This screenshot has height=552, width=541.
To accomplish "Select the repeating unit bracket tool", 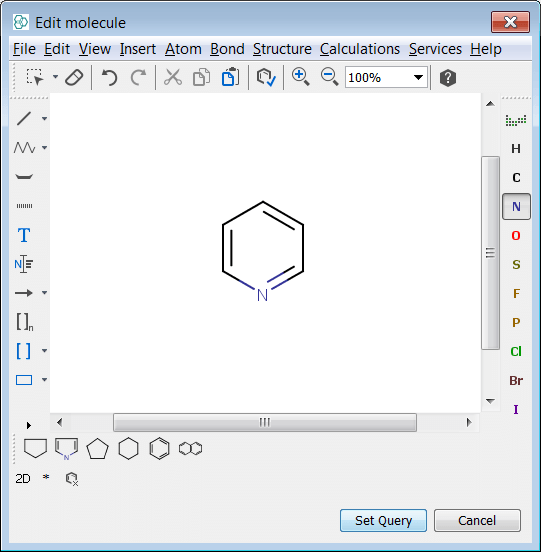I will [25, 322].
